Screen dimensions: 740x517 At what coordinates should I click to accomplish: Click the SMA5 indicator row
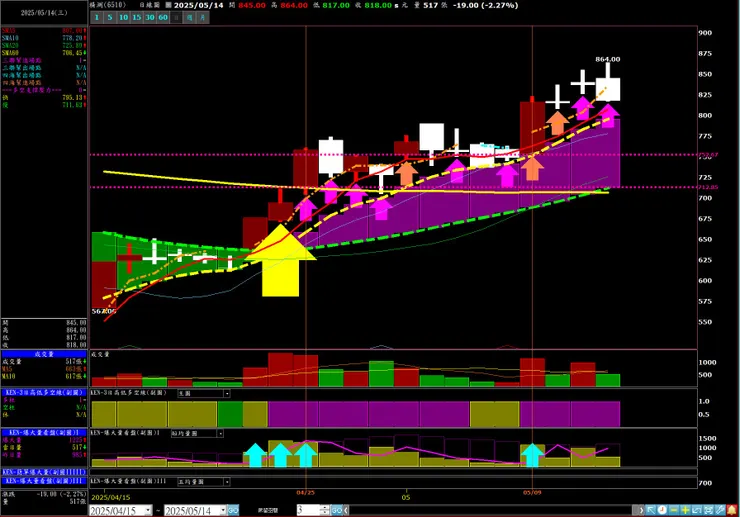(x=44, y=31)
